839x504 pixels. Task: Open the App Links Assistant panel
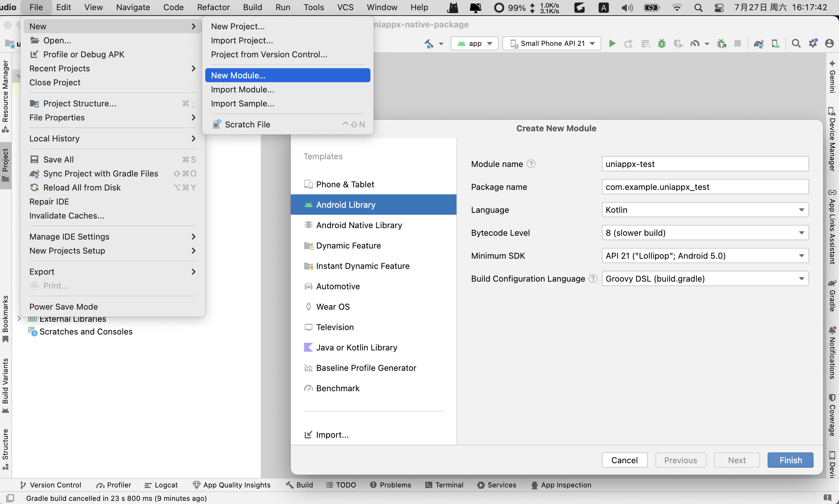[x=832, y=227]
